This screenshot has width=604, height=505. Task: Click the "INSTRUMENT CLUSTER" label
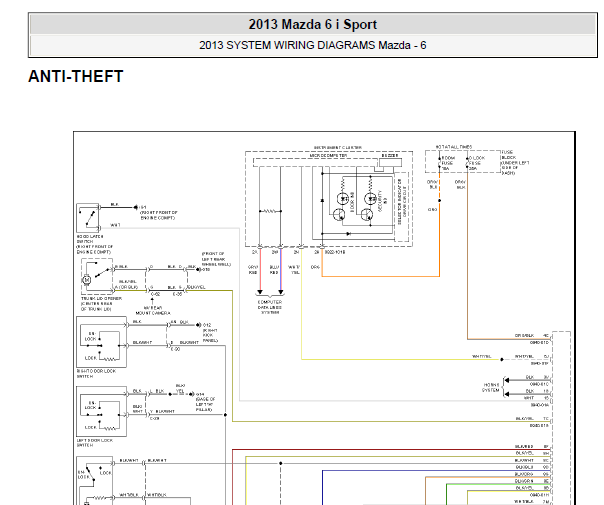pos(337,148)
